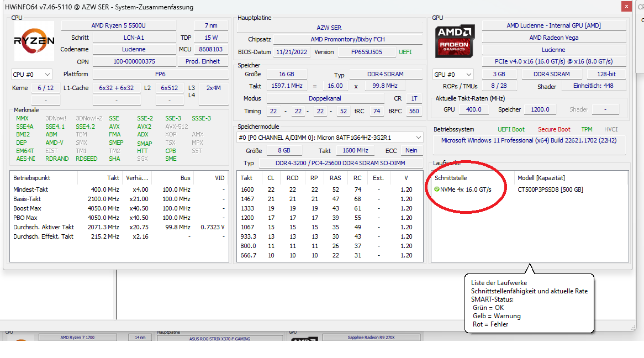The image size is (644, 358).
Task: Click the ECC Nein value
Action: [411, 150]
